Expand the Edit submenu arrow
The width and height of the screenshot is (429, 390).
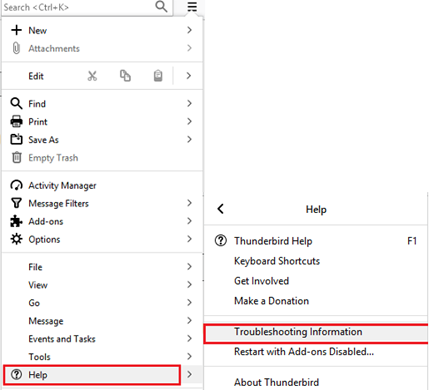189,76
